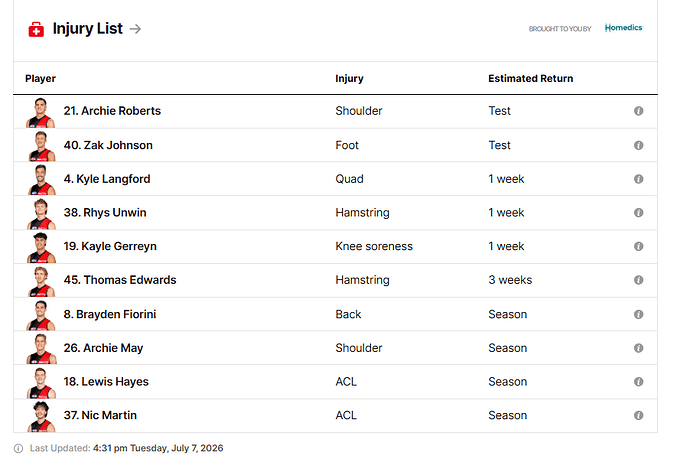Screen dimensions: 690x471
Task: Open the Homedics sponsor logo
Action: click(623, 28)
